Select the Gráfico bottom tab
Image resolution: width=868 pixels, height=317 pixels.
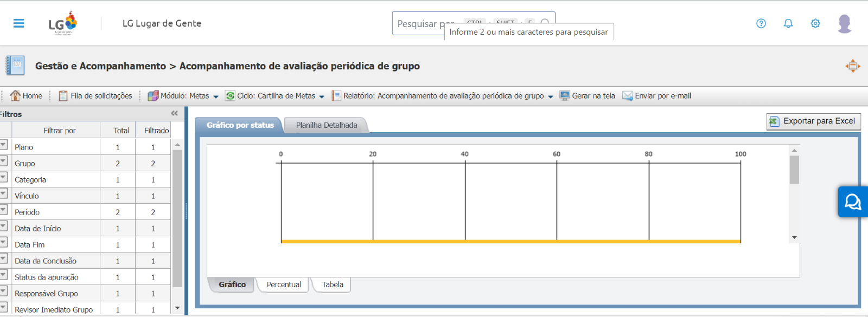232,284
